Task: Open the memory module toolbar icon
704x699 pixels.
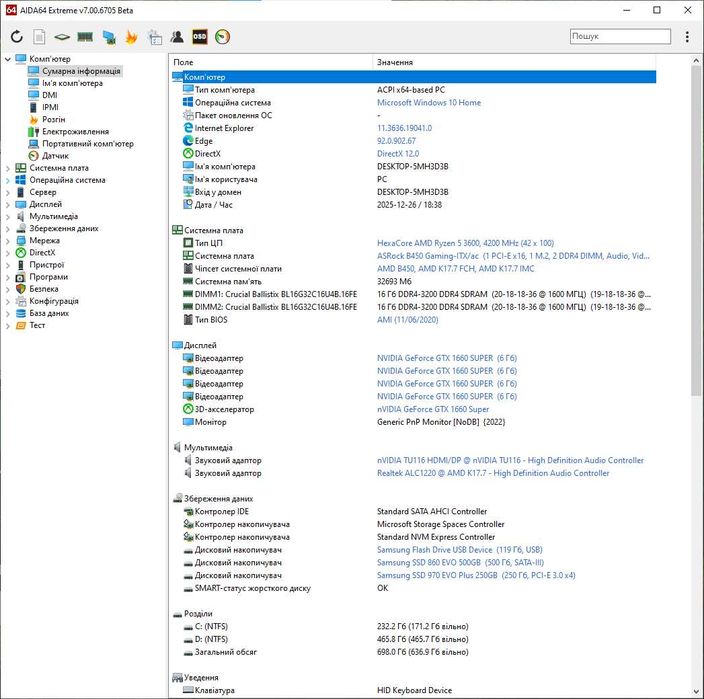Action: coord(85,37)
